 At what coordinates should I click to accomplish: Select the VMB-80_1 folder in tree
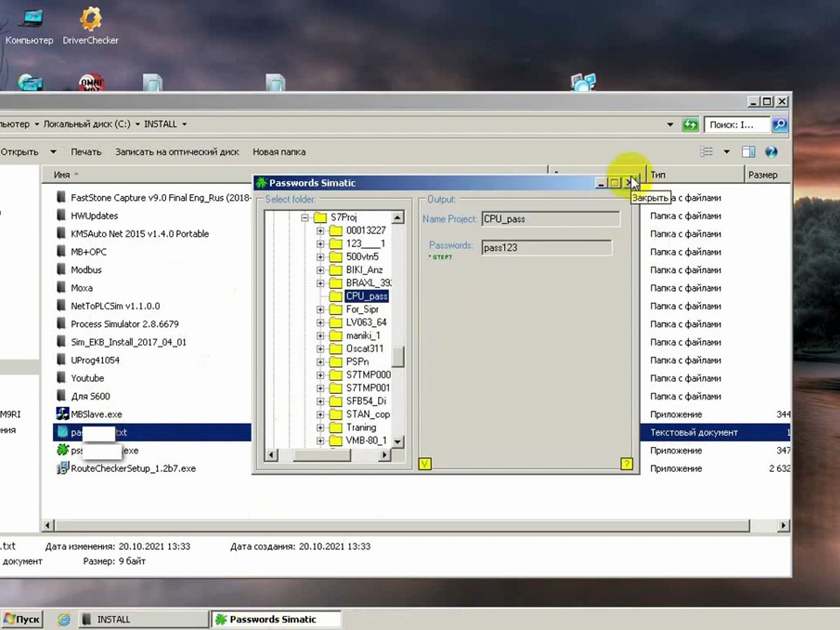[366, 440]
